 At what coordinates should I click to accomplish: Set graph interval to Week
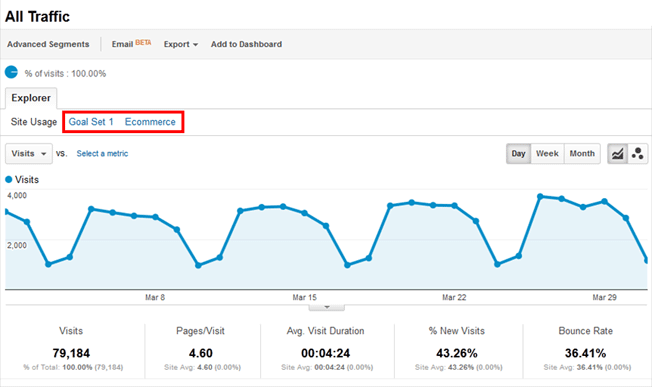[547, 154]
